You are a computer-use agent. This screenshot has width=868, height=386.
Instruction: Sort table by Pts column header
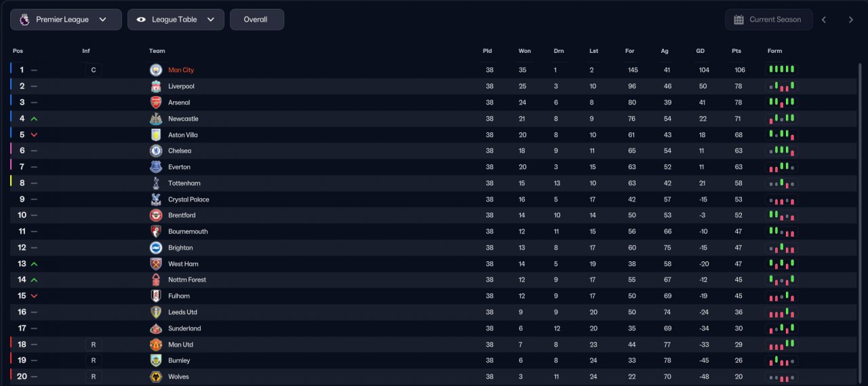736,51
